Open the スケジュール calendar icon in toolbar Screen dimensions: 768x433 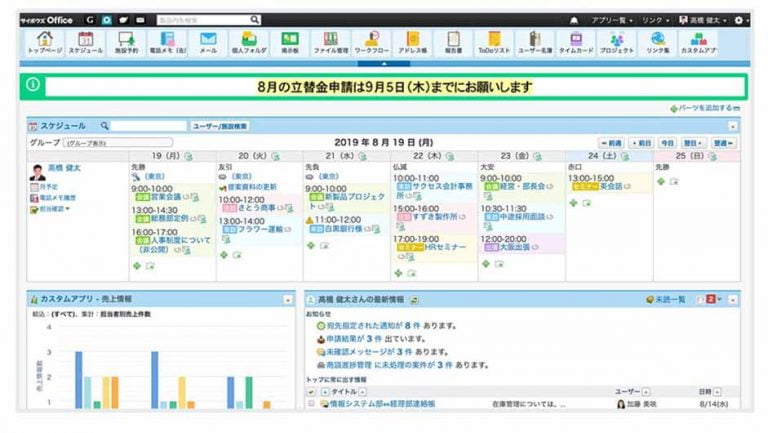[85, 42]
